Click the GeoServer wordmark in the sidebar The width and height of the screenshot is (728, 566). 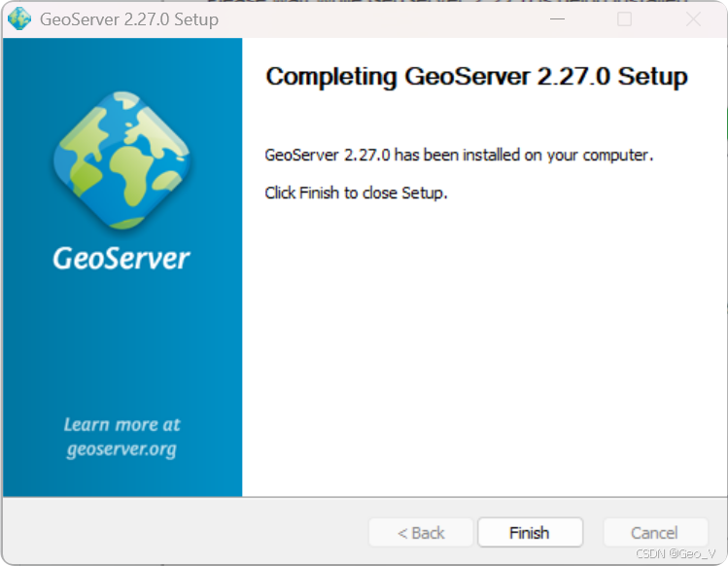(x=121, y=259)
